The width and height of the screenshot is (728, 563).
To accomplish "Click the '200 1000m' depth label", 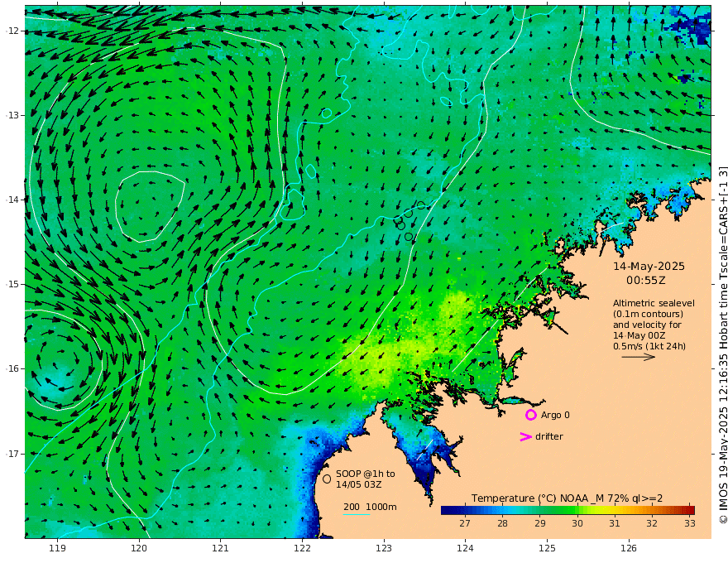I will [370, 507].
